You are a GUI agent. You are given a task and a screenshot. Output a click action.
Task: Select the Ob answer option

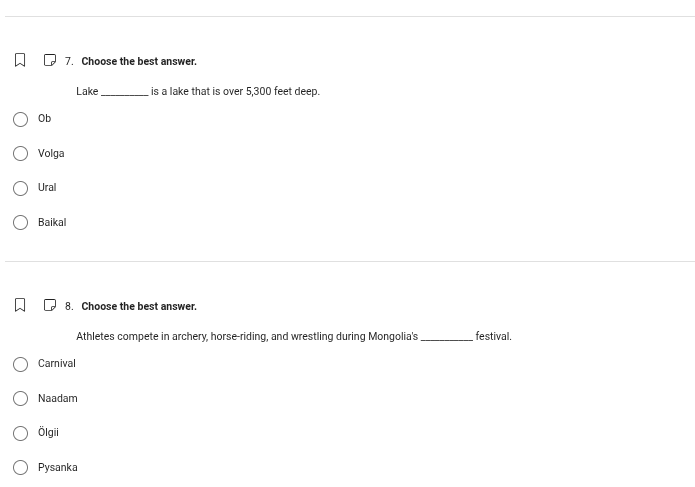(x=20, y=119)
